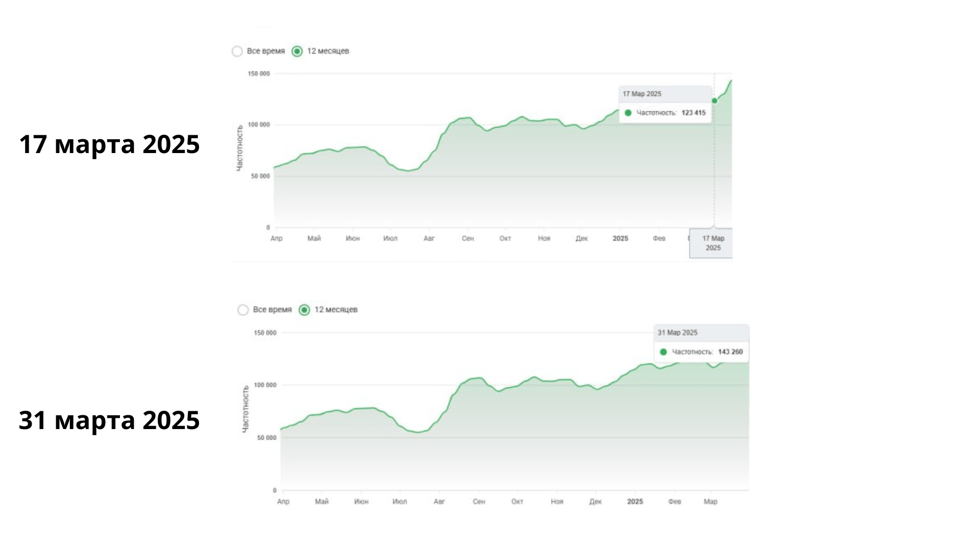
Task: Click the 143 260 frequency value
Action: (x=730, y=352)
